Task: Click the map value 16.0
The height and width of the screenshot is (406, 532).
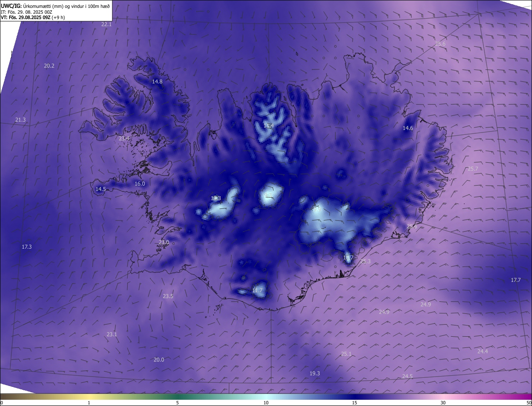Action: click(x=140, y=183)
